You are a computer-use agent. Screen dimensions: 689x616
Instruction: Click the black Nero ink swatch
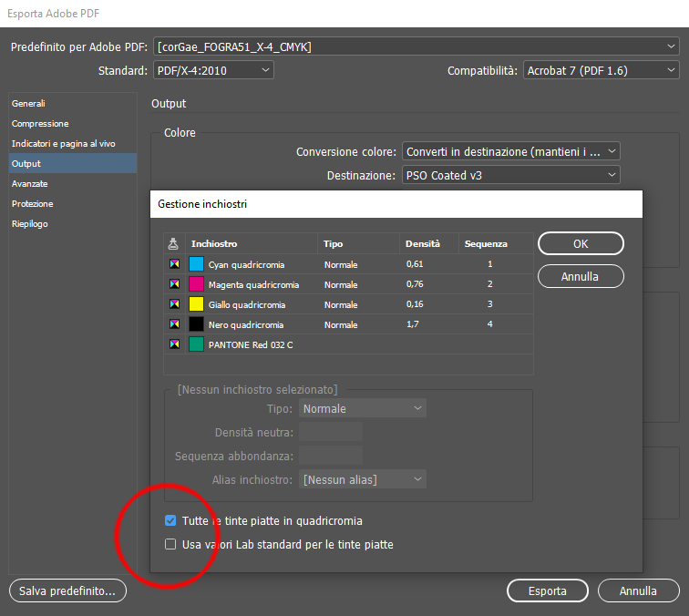[196, 324]
